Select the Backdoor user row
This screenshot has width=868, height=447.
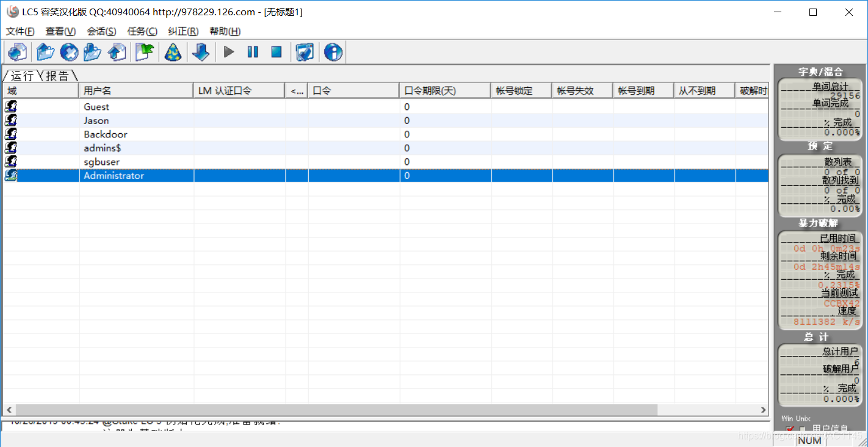pyautogui.click(x=386, y=134)
